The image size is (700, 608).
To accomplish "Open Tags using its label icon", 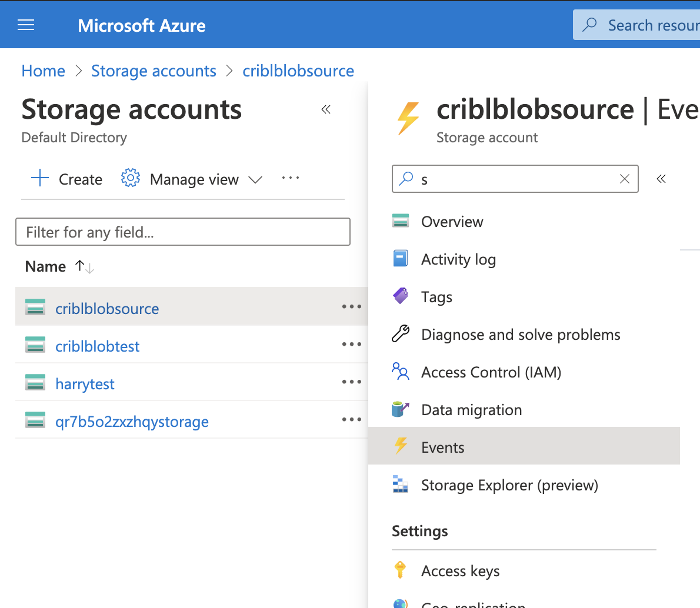I will tap(401, 297).
